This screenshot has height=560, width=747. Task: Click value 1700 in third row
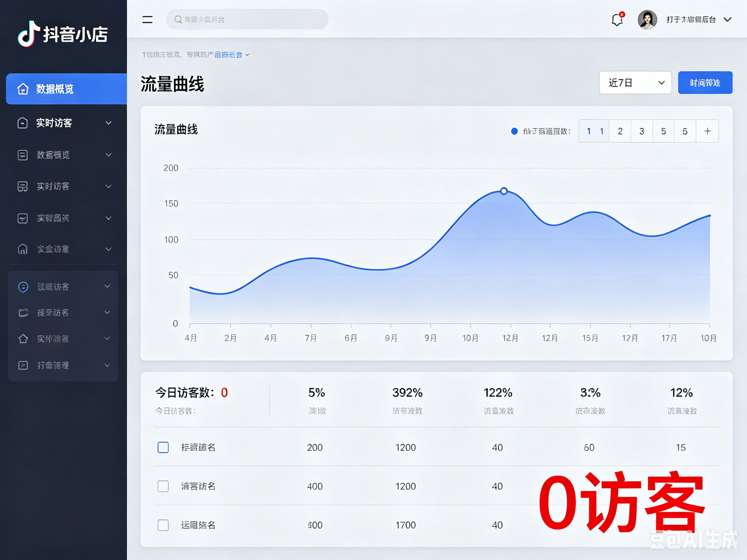coord(406,525)
